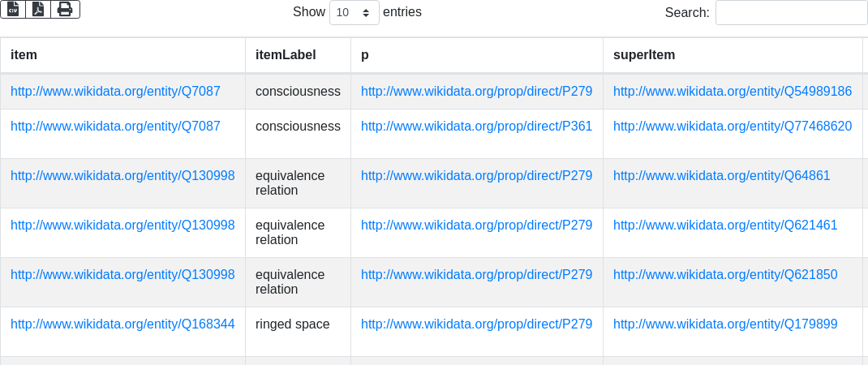
Task: Follow the Q621461 entity link
Action: pyautogui.click(x=724, y=225)
